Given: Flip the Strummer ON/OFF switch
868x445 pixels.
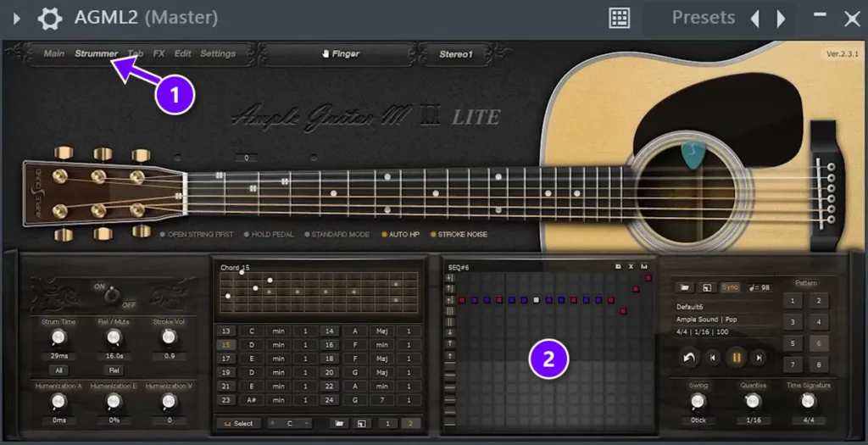Looking at the screenshot, I should coord(114,296).
